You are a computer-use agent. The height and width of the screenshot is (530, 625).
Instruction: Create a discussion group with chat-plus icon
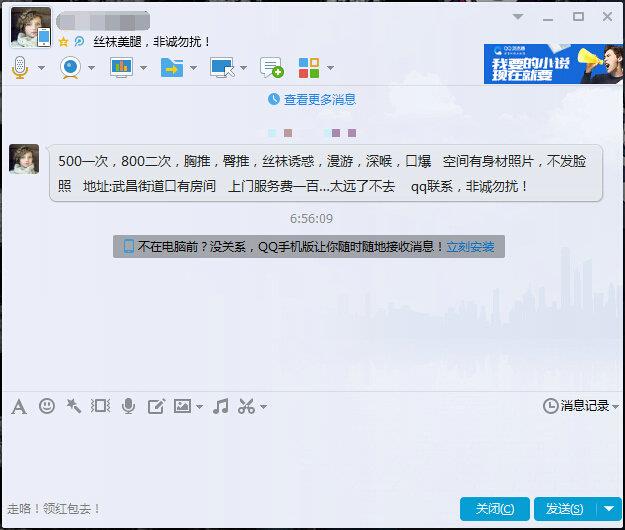pyautogui.click(x=272, y=67)
